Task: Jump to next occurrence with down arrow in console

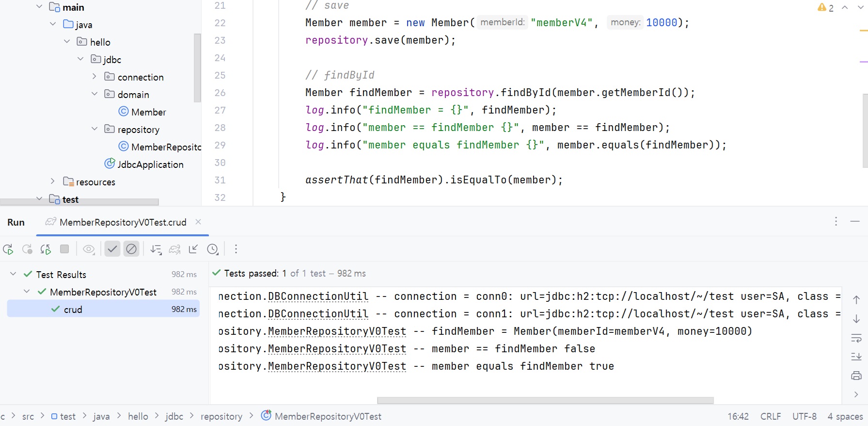Action: (x=856, y=319)
